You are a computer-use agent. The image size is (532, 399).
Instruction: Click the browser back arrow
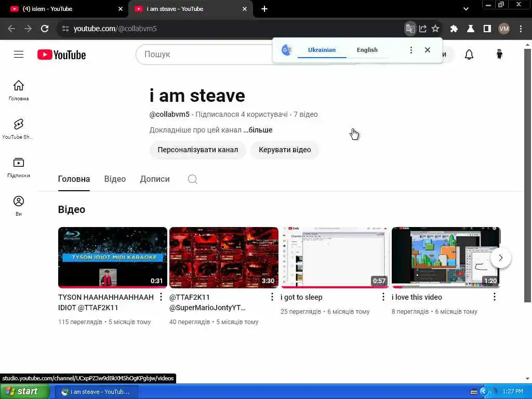pyautogui.click(x=11, y=29)
